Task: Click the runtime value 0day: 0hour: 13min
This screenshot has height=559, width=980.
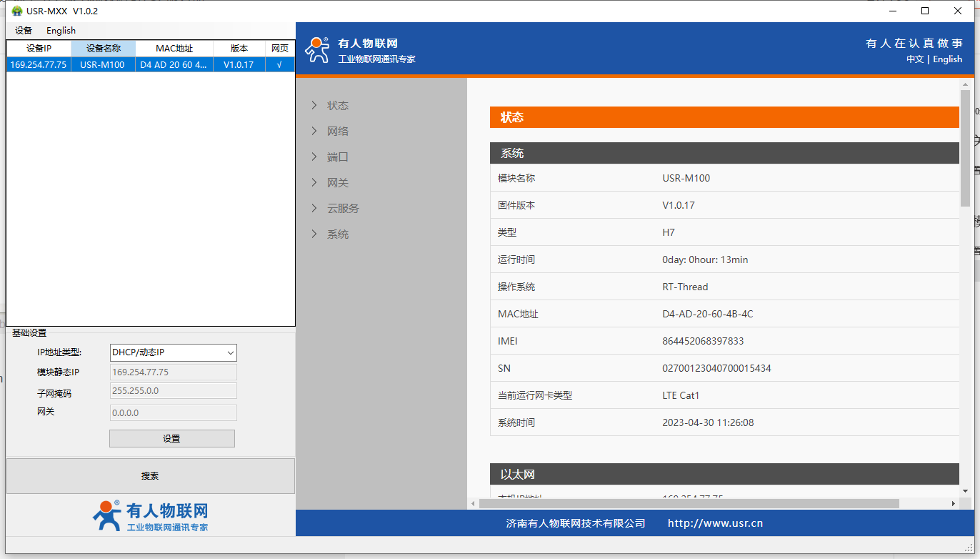Action: click(705, 259)
